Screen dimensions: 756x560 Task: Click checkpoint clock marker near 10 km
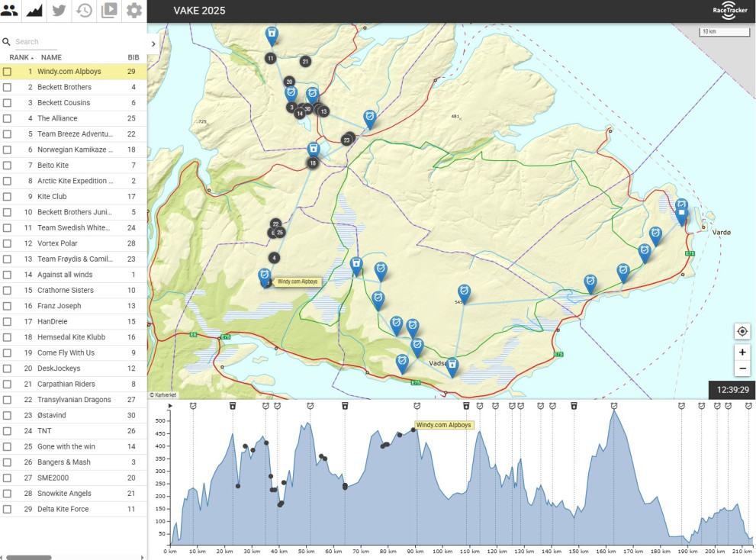tap(193, 406)
